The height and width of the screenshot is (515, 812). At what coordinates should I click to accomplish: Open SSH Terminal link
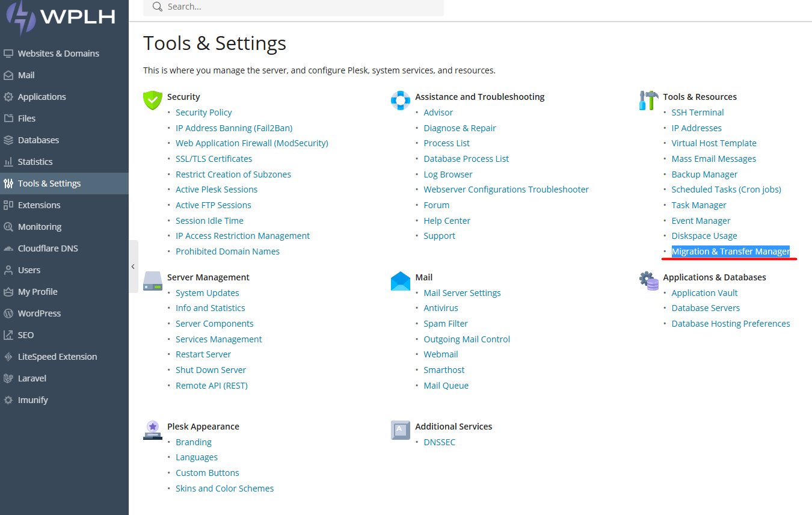point(698,113)
